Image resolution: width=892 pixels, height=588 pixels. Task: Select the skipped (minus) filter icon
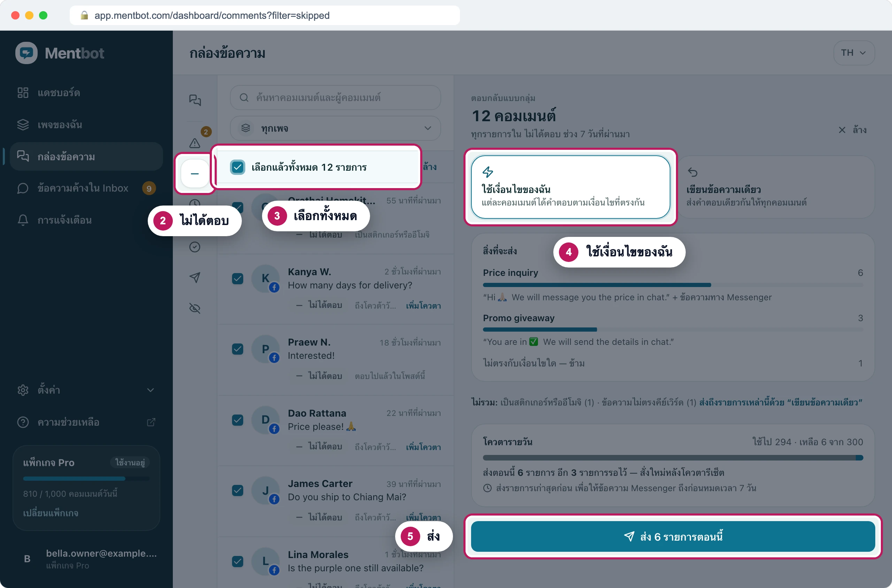tap(195, 173)
